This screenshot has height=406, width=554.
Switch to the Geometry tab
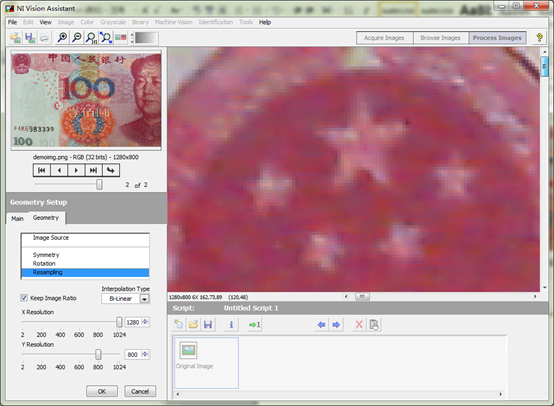46,218
